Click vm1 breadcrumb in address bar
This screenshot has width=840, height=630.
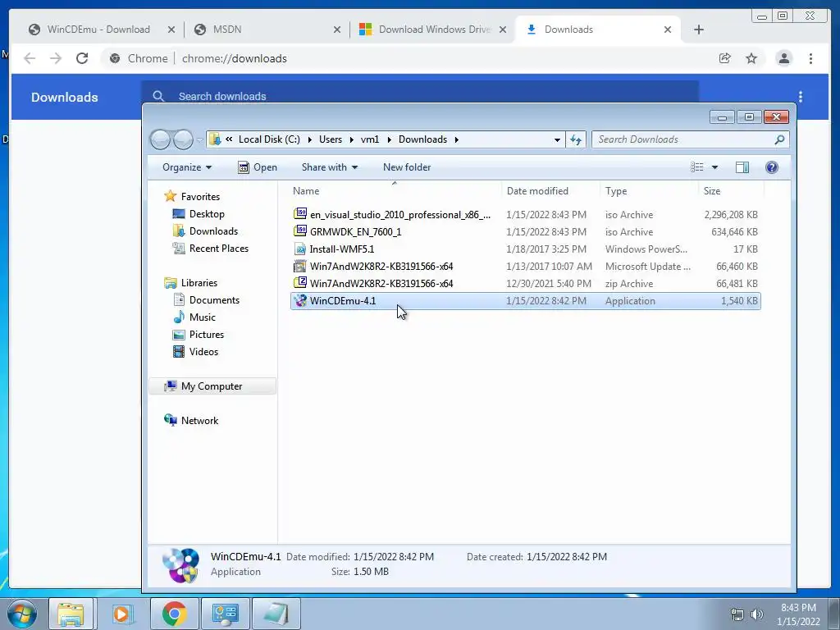click(370, 139)
